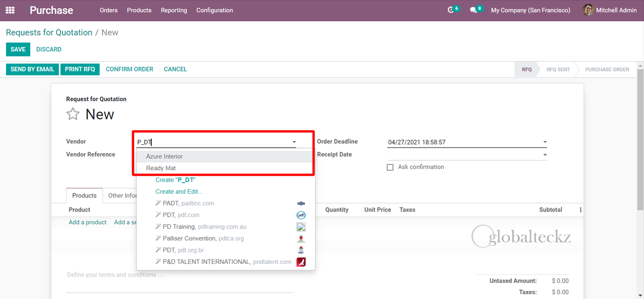Viewport: 644px width, 299px height.
Task: Open the Products menu in top bar
Action: pos(139,10)
